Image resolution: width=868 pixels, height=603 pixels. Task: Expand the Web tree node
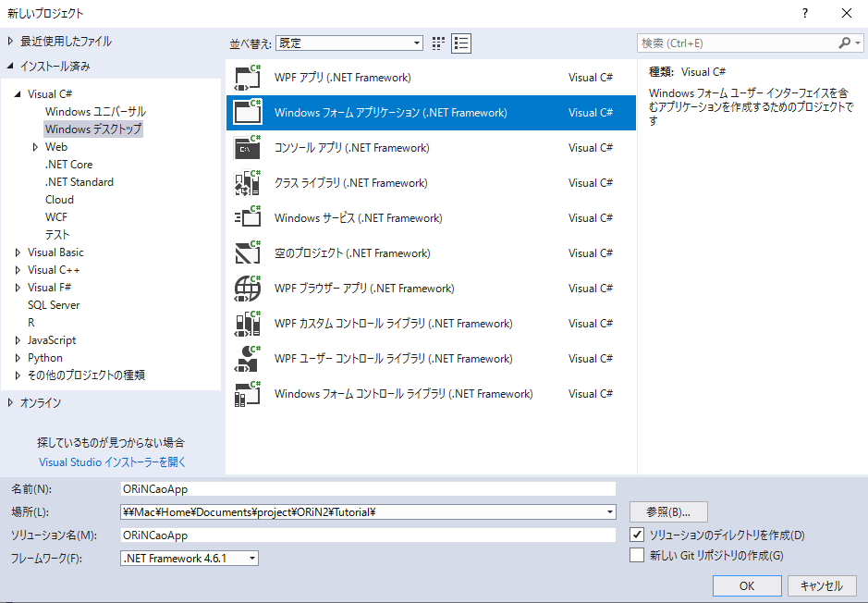pyautogui.click(x=35, y=147)
